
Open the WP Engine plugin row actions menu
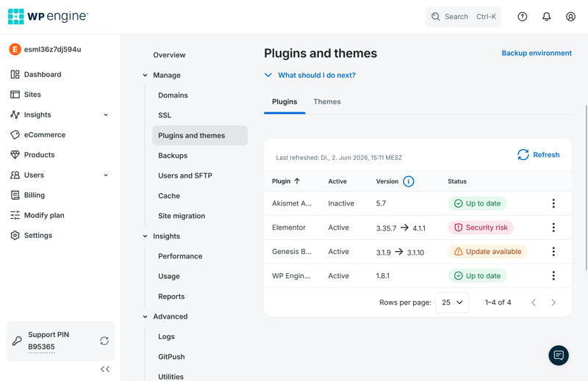tap(553, 276)
